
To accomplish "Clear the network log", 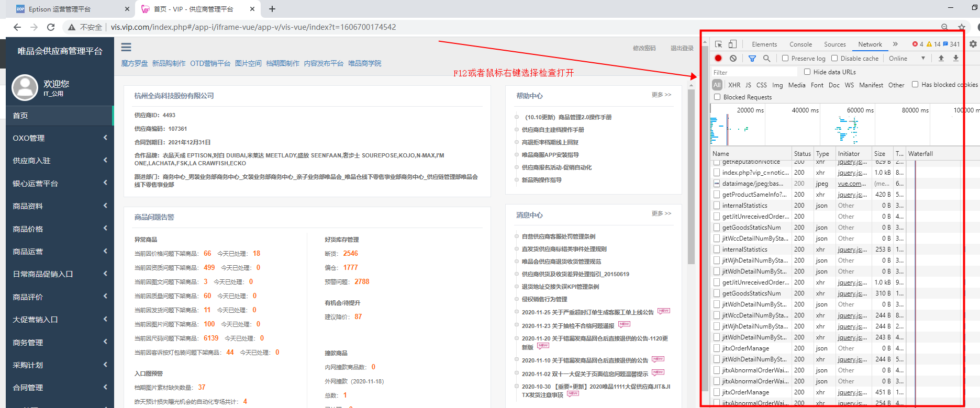I will (733, 59).
